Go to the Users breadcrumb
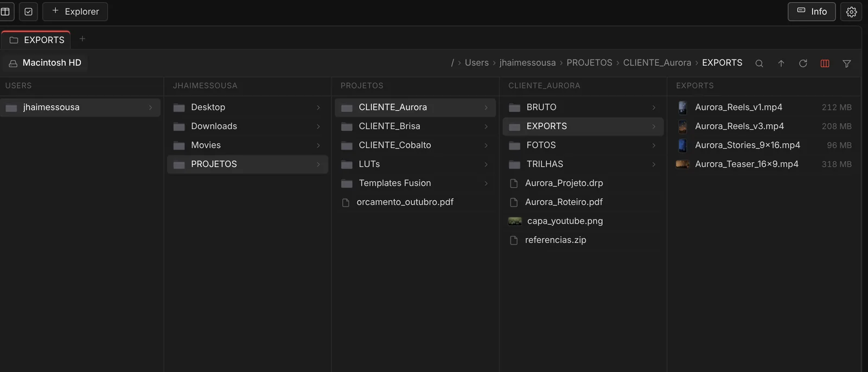Viewport: 868px width, 372px height. 477,63
